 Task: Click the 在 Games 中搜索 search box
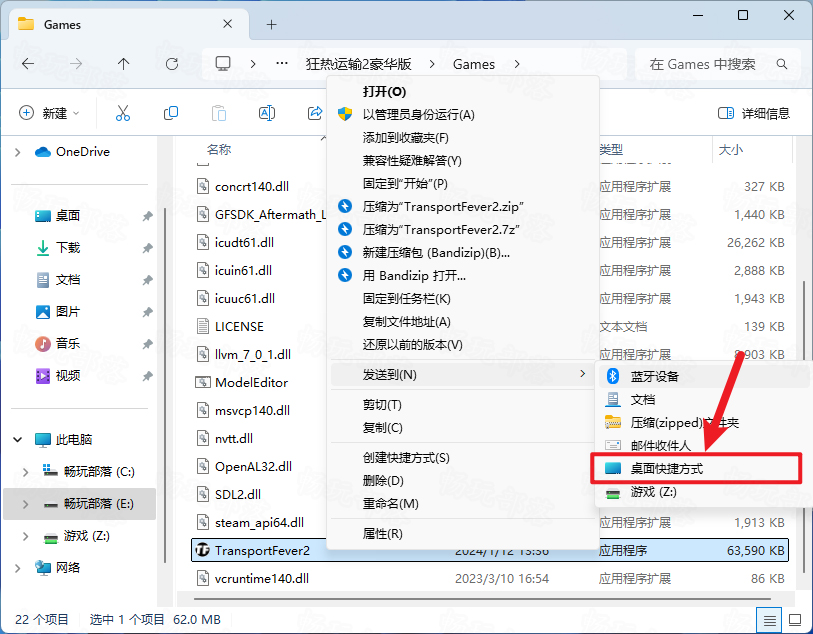[x=718, y=64]
